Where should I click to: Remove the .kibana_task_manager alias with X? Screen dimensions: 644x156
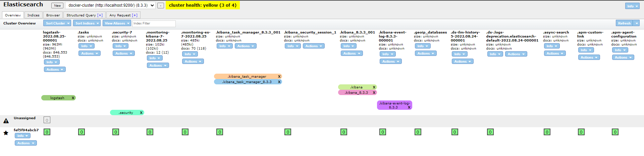coord(279,77)
